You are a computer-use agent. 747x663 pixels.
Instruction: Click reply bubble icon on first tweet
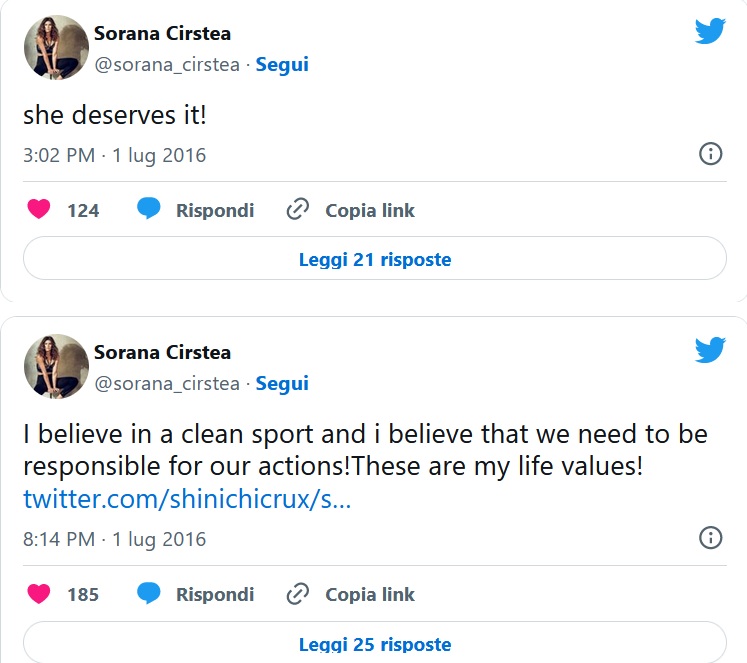click(x=149, y=210)
